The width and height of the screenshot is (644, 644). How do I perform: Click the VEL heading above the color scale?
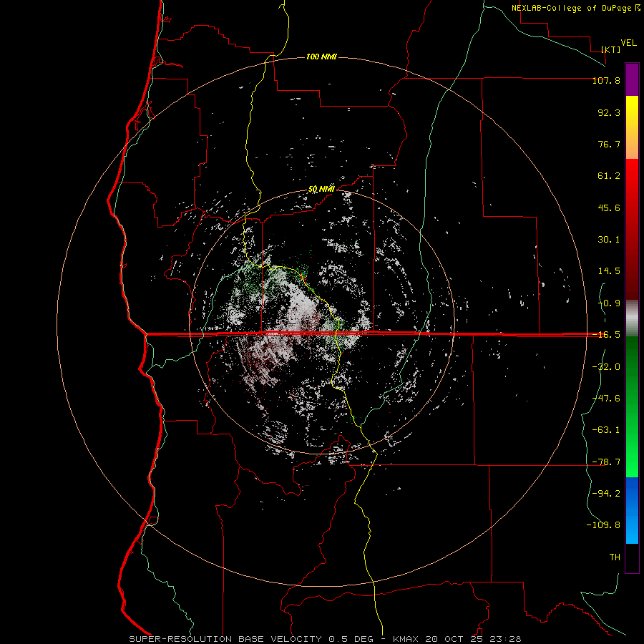[628, 43]
